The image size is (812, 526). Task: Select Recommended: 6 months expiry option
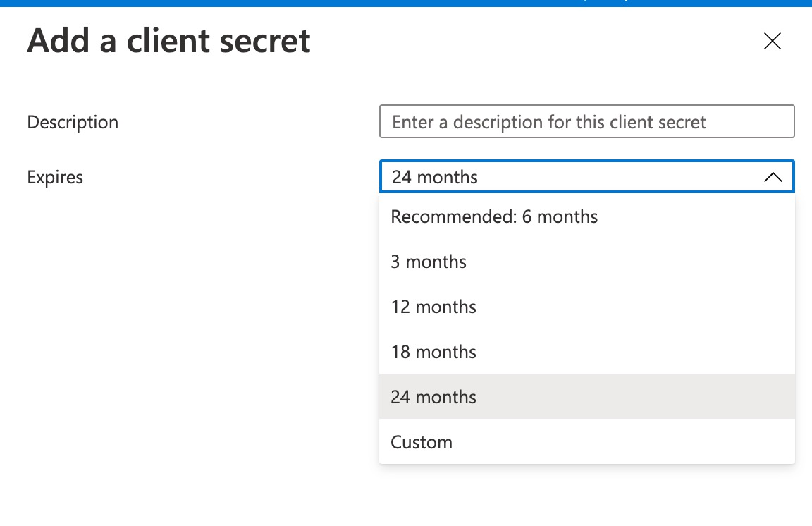494,216
